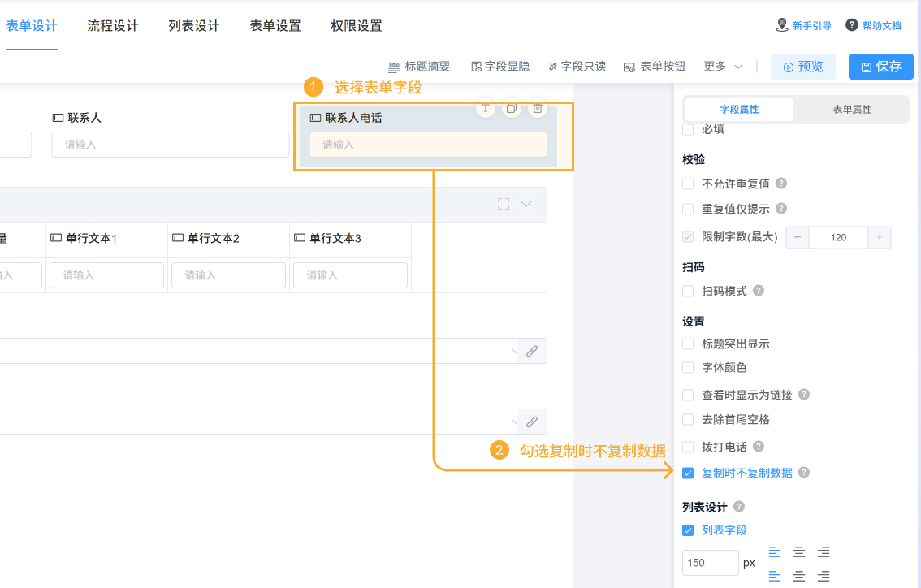Enable 扫码模式 checkbox
The height and width of the screenshot is (588, 921).
click(688, 291)
